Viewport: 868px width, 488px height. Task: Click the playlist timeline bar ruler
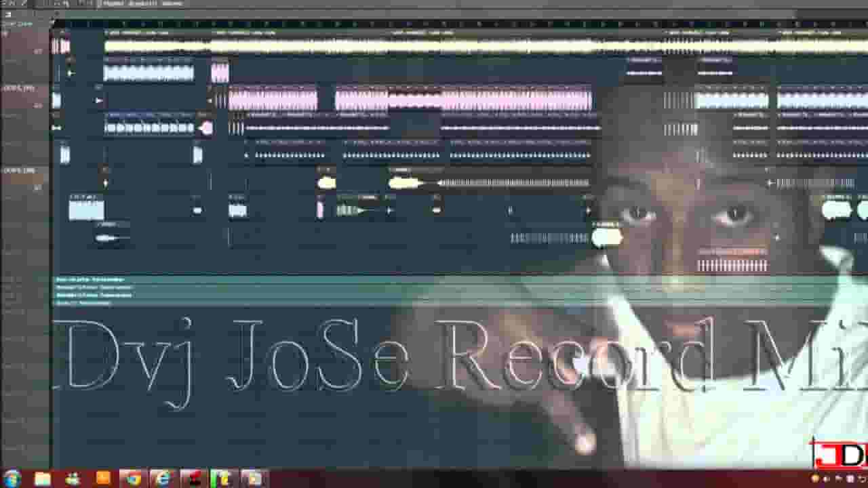point(460,24)
